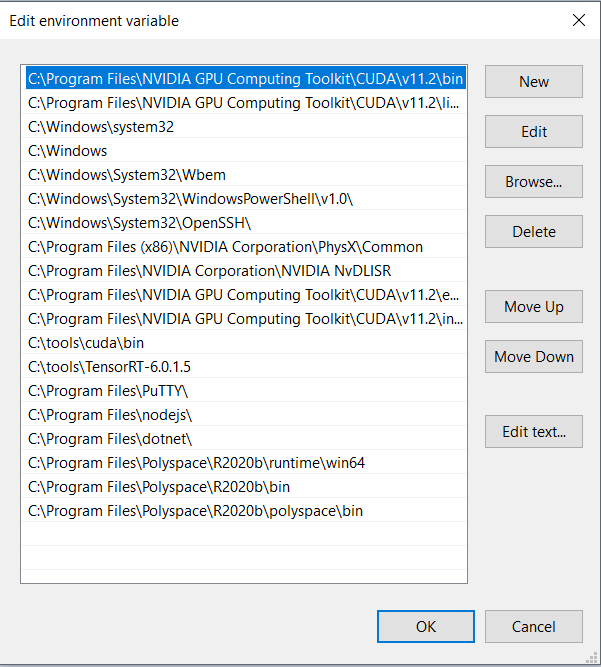Select the C:\Windows path entry
Screen dimensions: 601x667
click(x=68, y=151)
